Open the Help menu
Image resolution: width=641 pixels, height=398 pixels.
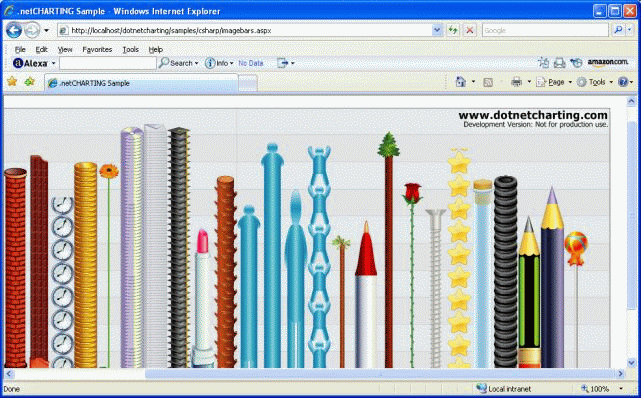pyautogui.click(x=155, y=49)
